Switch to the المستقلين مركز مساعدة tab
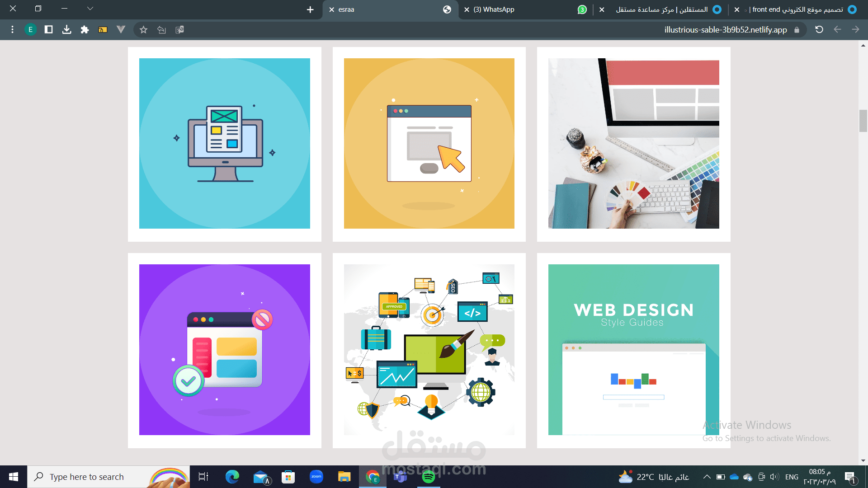This screenshot has width=868, height=488. point(661,9)
